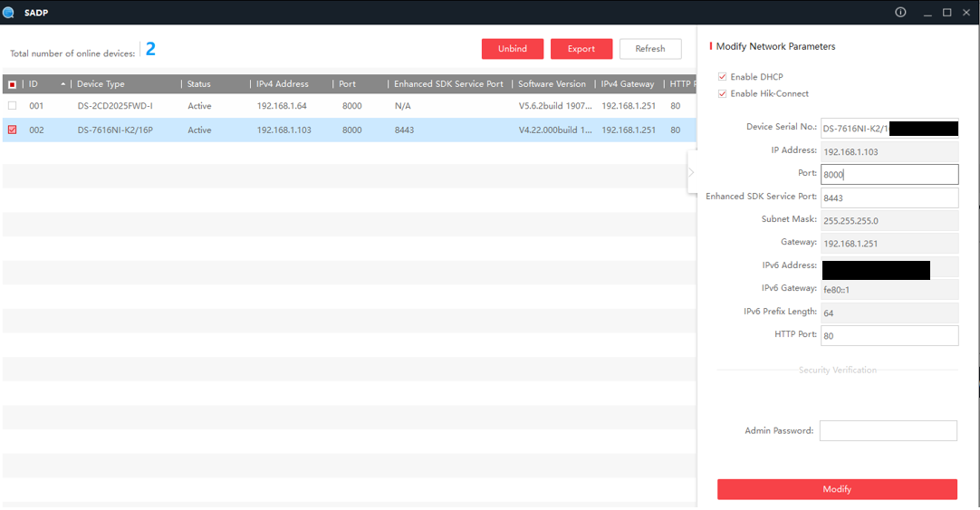The width and height of the screenshot is (980, 510).
Task: Collapse the Modify Network Parameters side panel arrow
Action: (691, 172)
